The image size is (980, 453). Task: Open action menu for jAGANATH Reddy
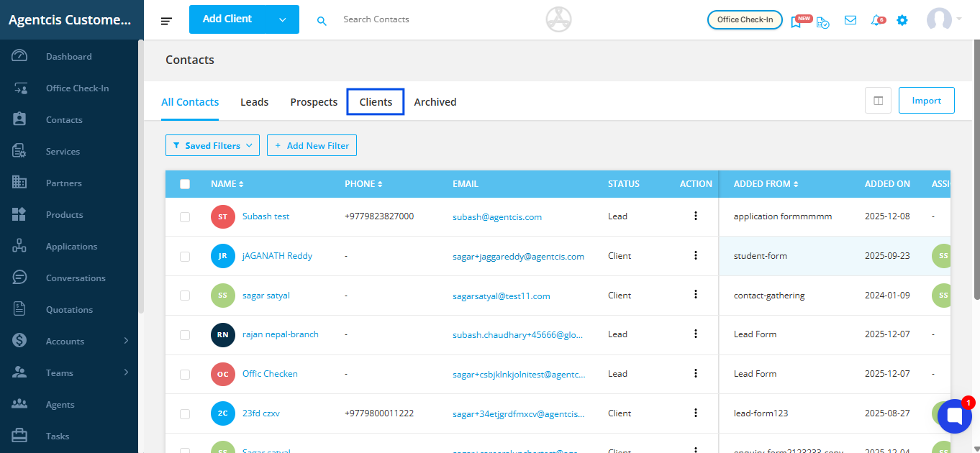696,255
